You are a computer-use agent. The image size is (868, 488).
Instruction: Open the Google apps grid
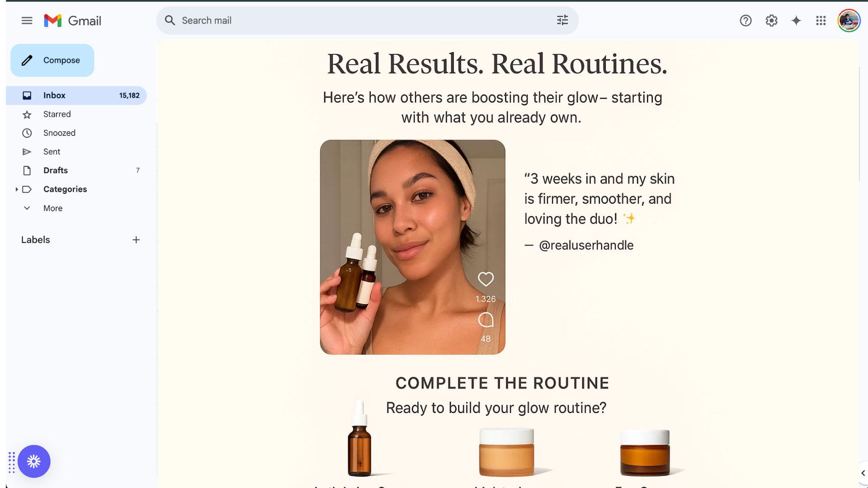[x=821, y=21]
